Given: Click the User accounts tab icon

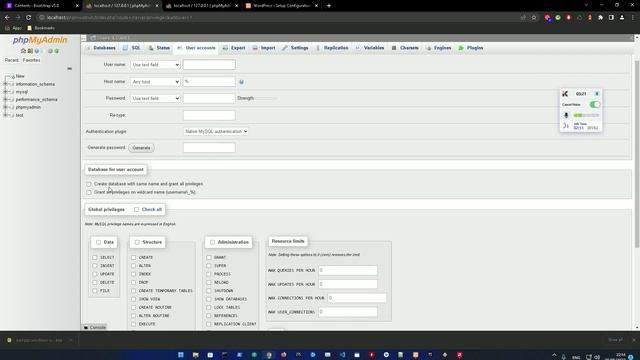Looking at the screenshot, I should point(180,48).
